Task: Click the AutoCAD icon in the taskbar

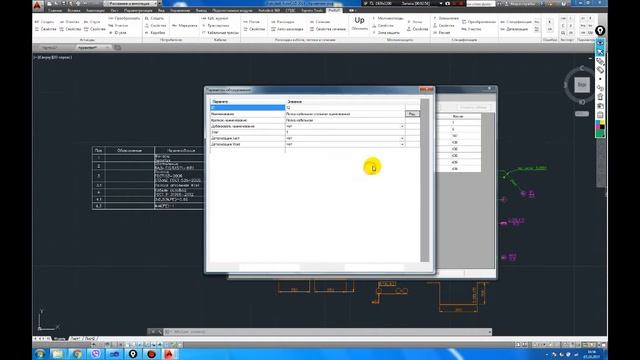Action: [x=169, y=354]
